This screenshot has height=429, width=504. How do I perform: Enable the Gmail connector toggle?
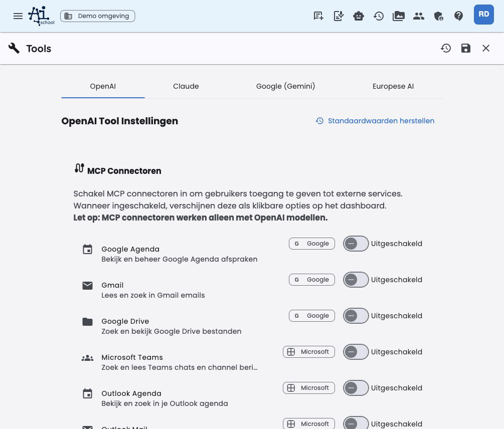point(356,280)
